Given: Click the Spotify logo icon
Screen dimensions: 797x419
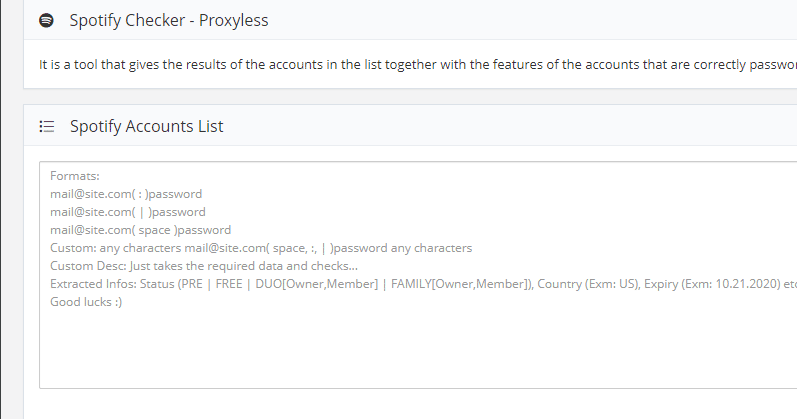Looking at the screenshot, I should coord(46,20).
